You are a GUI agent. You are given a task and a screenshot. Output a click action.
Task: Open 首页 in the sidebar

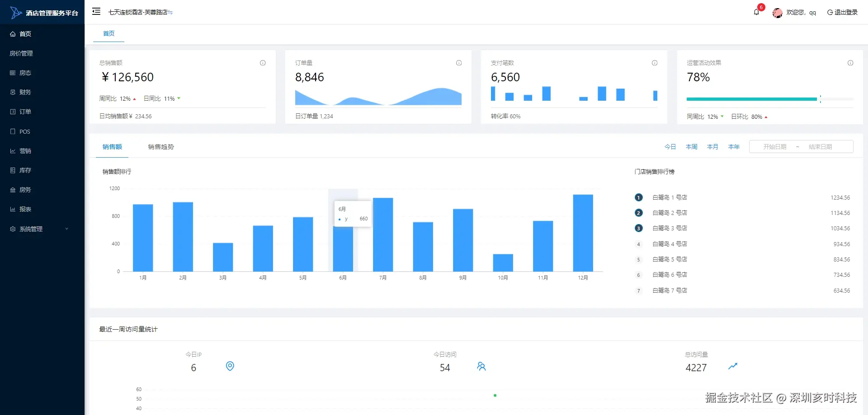pos(42,34)
